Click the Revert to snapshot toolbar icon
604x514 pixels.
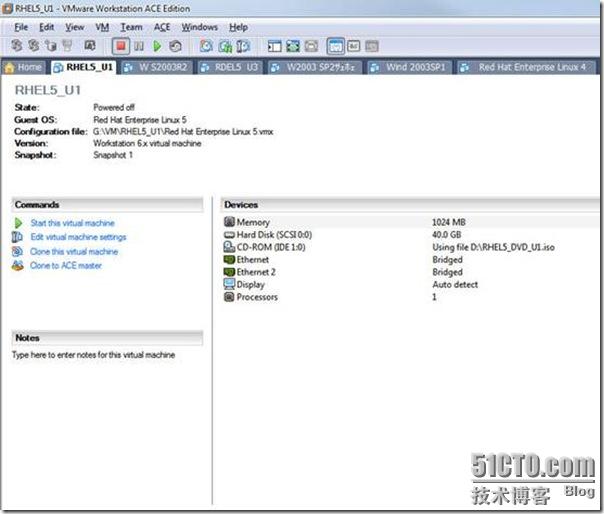225,46
